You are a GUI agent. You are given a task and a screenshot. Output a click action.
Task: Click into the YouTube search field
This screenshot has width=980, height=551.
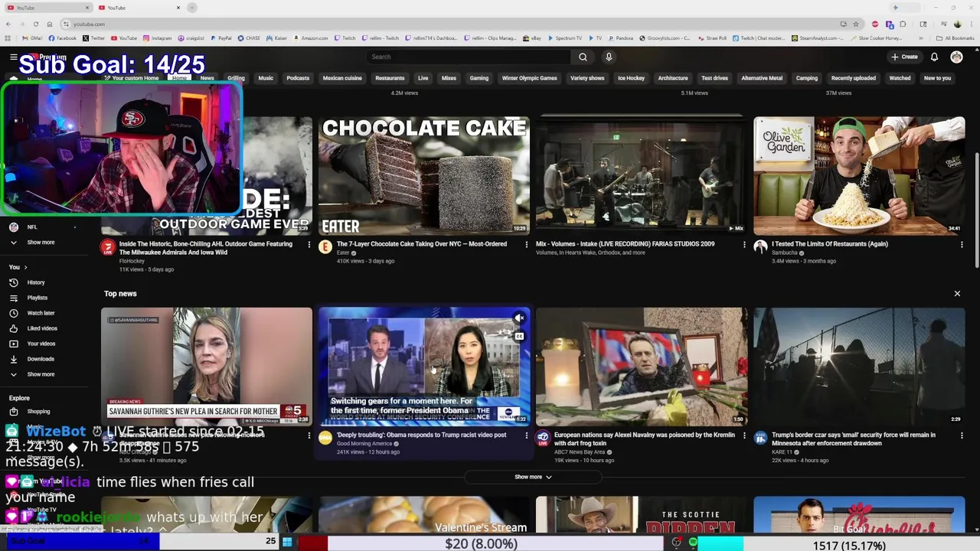[x=469, y=57]
